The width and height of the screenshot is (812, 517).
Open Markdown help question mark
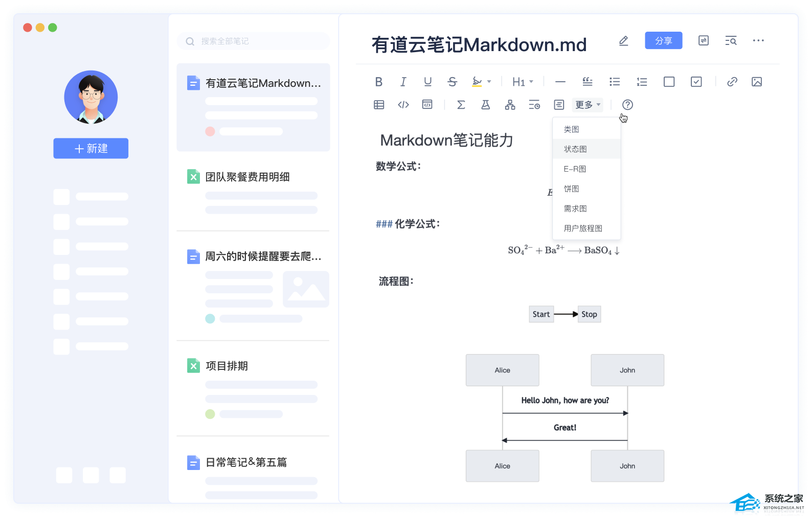pos(627,105)
